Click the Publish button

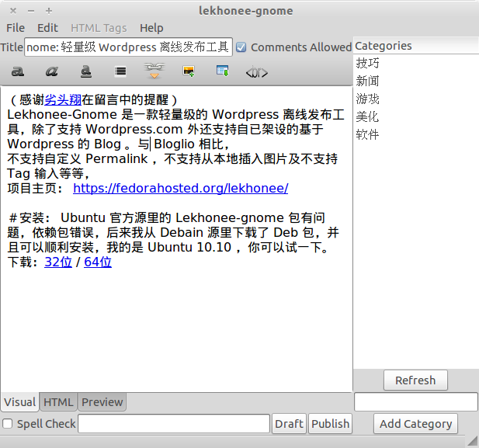point(330,424)
